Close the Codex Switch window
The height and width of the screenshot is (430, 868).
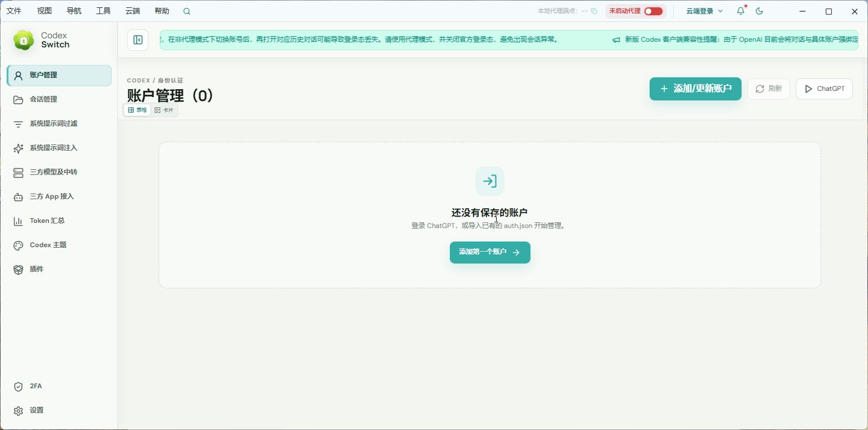pos(854,11)
